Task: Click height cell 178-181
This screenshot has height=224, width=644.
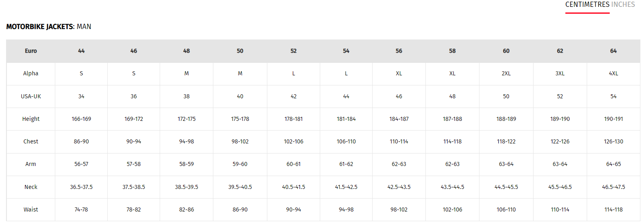Action: tap(294, 119)
